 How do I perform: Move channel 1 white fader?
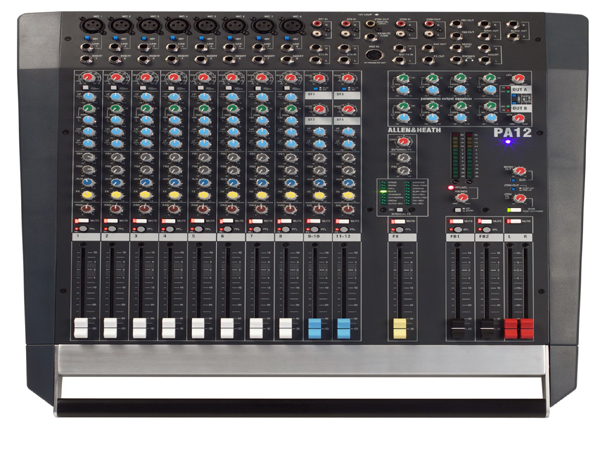pos(81,328)
